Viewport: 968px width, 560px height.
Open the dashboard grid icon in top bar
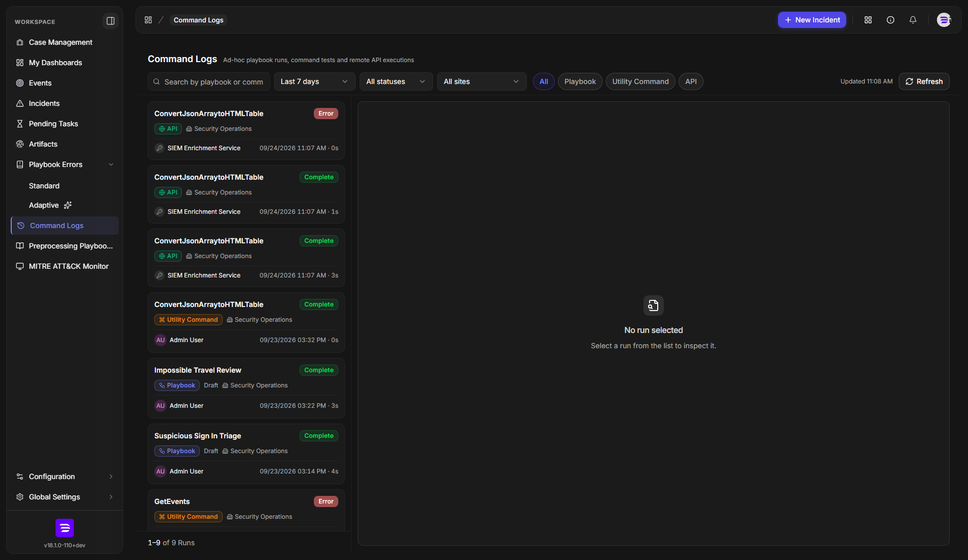[x=868, y=20]
